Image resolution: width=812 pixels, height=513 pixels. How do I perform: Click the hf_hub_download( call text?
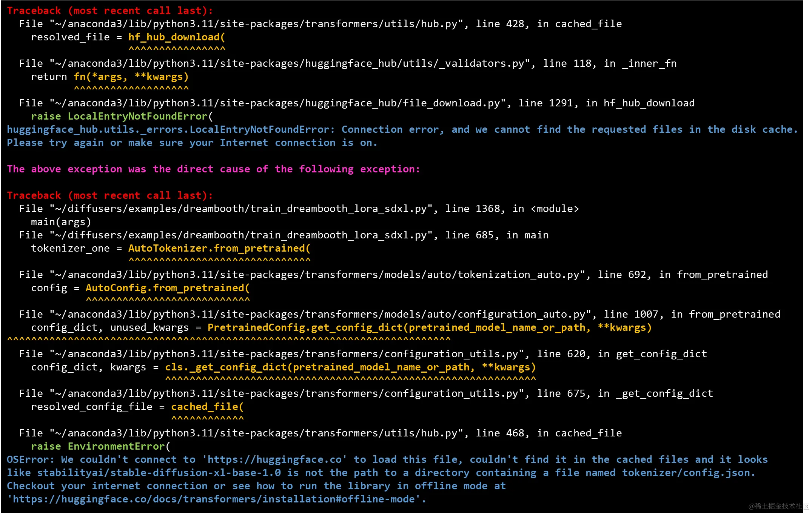coord(177,37)
